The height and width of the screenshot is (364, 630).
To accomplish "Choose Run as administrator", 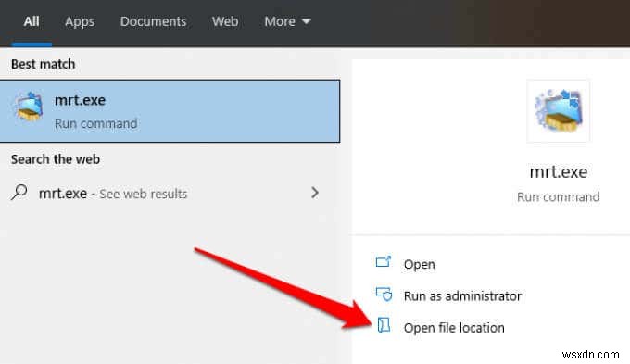I will [x=462, y=296].
